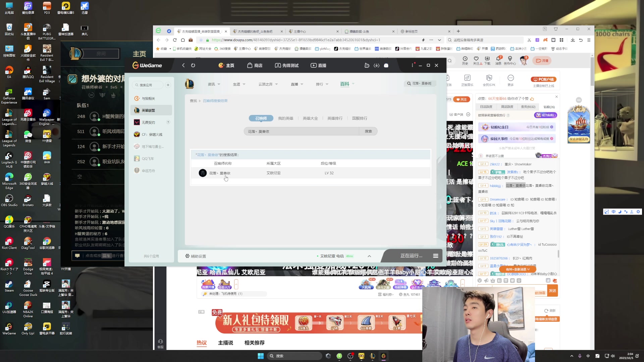Expand the 直播 dropdown in LoL nav

point(297,84)
